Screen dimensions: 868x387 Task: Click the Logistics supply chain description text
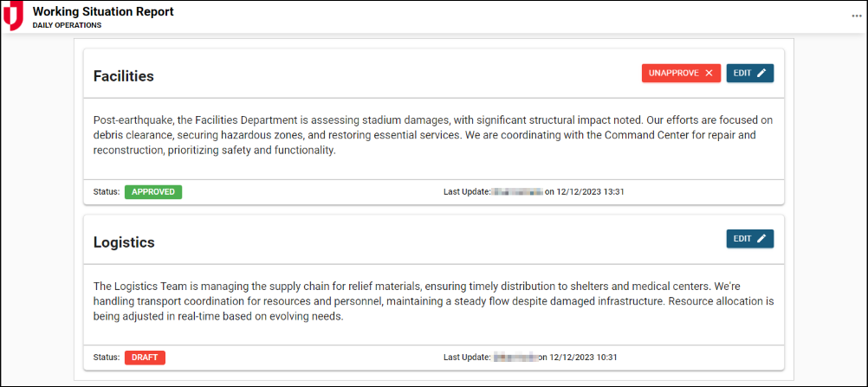(x=432, y=300)
